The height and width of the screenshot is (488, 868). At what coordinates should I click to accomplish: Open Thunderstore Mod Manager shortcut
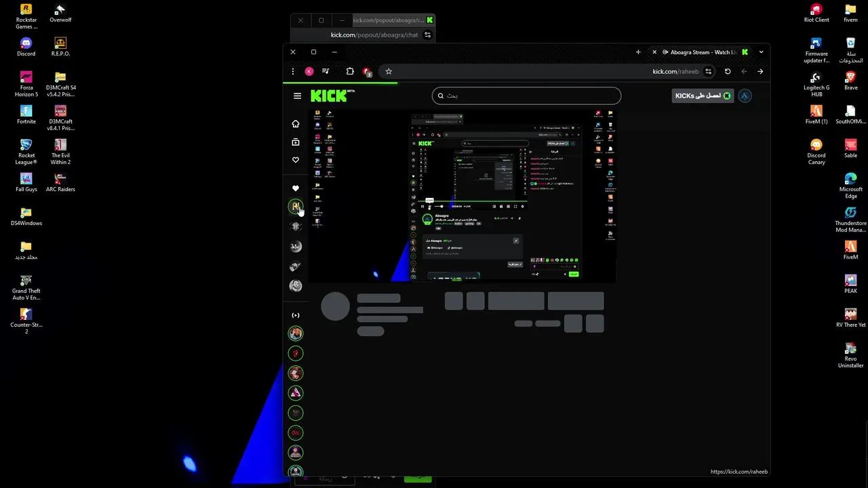pos(850,220)
